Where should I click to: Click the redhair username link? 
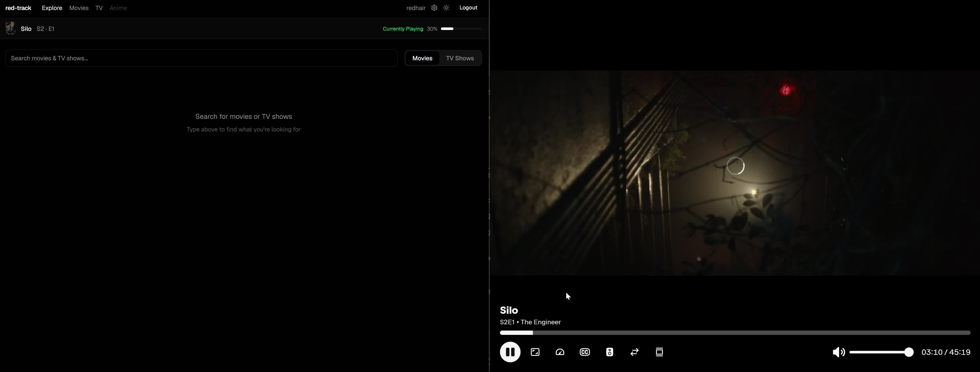point(416,8)
